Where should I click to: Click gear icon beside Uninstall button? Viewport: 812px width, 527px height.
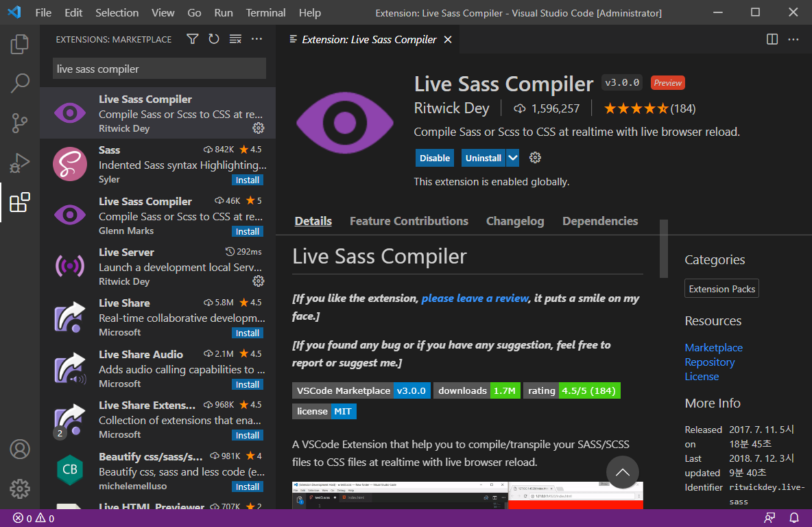(535, 158)
